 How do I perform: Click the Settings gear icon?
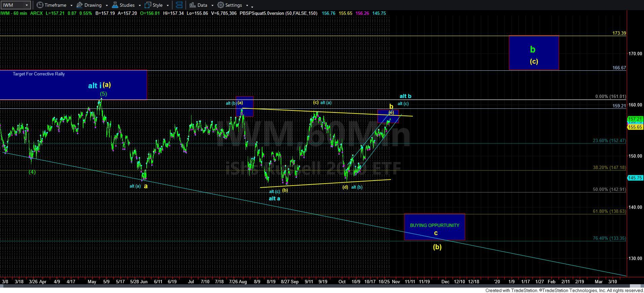[221, 5]
